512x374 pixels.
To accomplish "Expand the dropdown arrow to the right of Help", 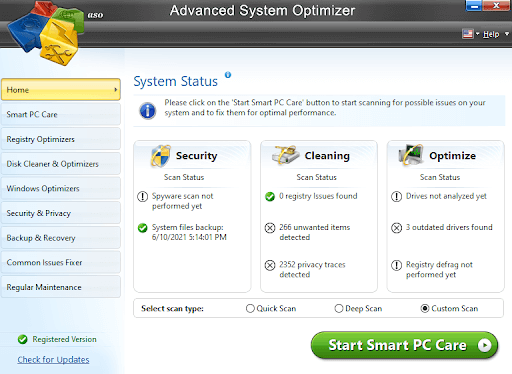I will (x=507, y=34).
